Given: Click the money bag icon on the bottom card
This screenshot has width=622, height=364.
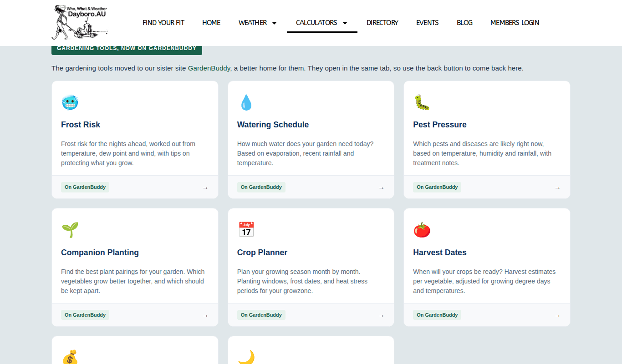Looking at the screenshot, I should point(70,357).
